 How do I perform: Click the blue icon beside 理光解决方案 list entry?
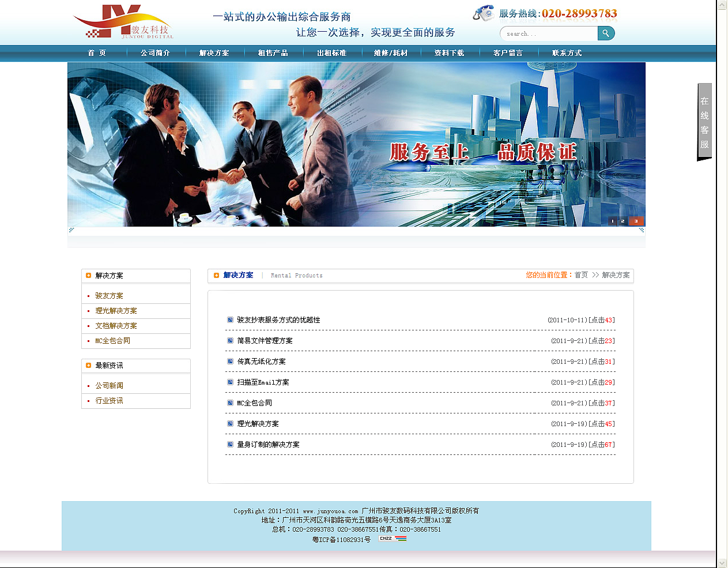tap(230, 423)
